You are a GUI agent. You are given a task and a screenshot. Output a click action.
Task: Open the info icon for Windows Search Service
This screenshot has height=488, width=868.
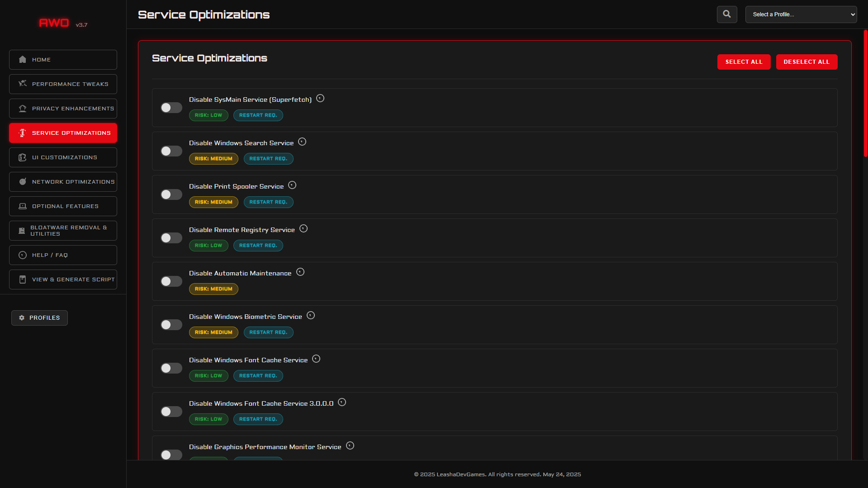click(x=302, y=142)
